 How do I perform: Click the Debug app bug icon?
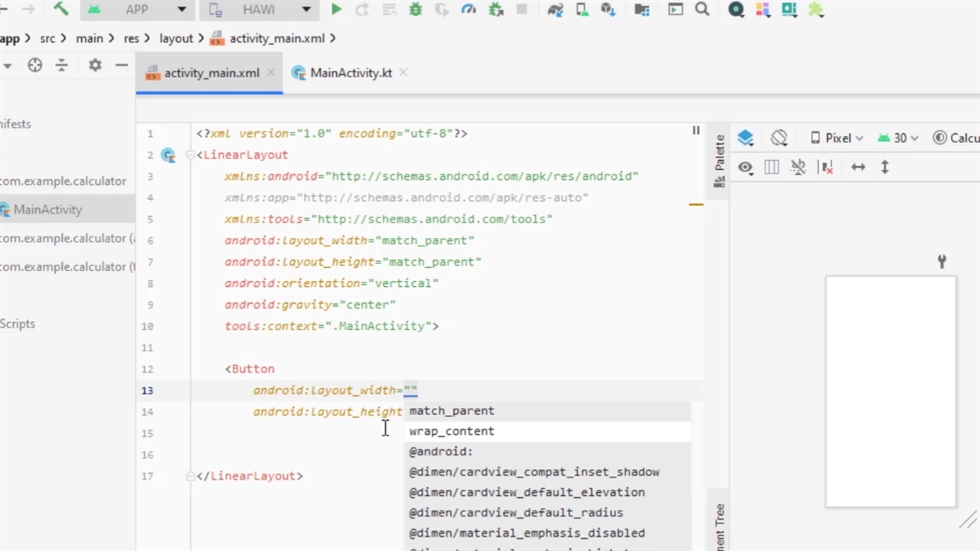416,10
